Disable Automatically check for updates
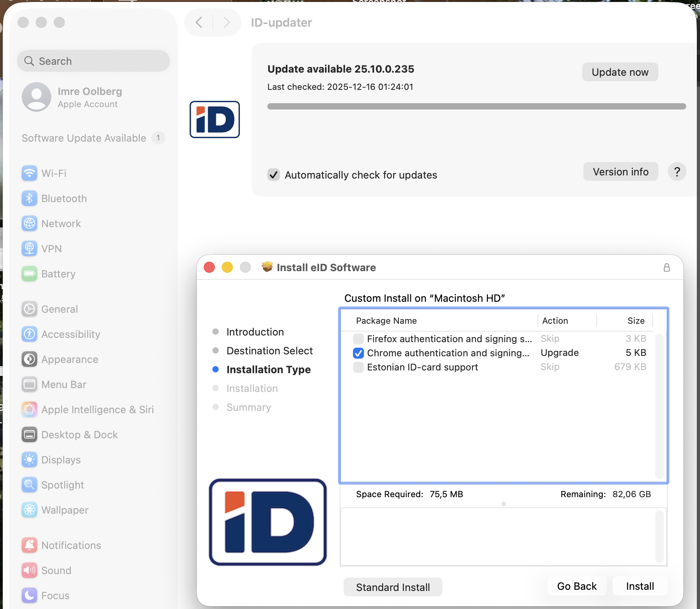 274,175
